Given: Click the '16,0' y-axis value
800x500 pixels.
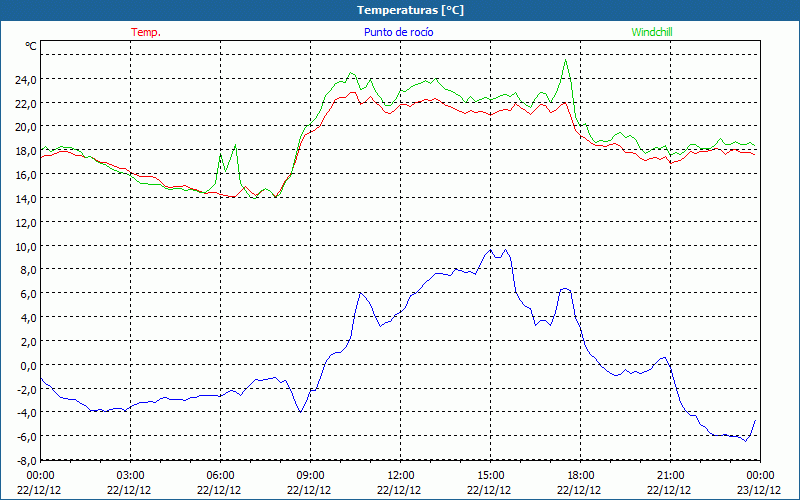Looking at the screenshot, I should pos(26,175).
